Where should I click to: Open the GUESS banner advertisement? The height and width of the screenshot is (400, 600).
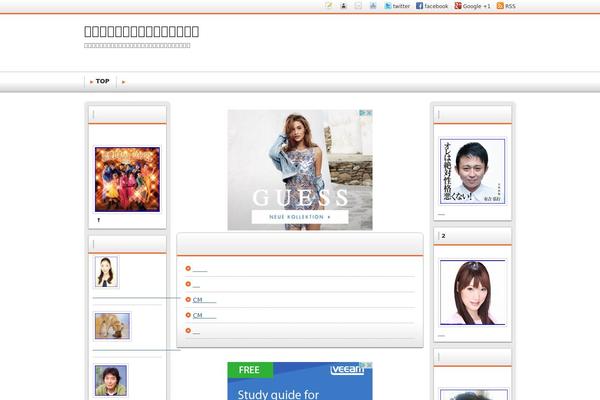pyautogui.click(x=300, y=170)
